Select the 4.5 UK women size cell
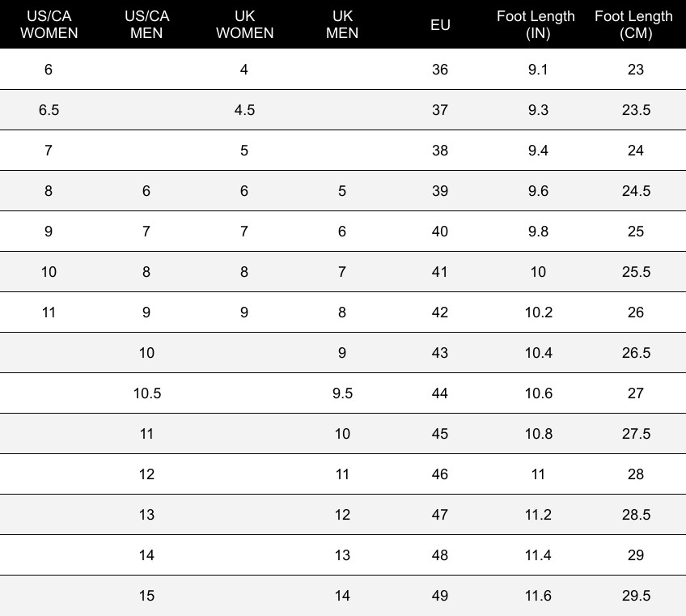This screenshot has height=616, width=686. 244,110
